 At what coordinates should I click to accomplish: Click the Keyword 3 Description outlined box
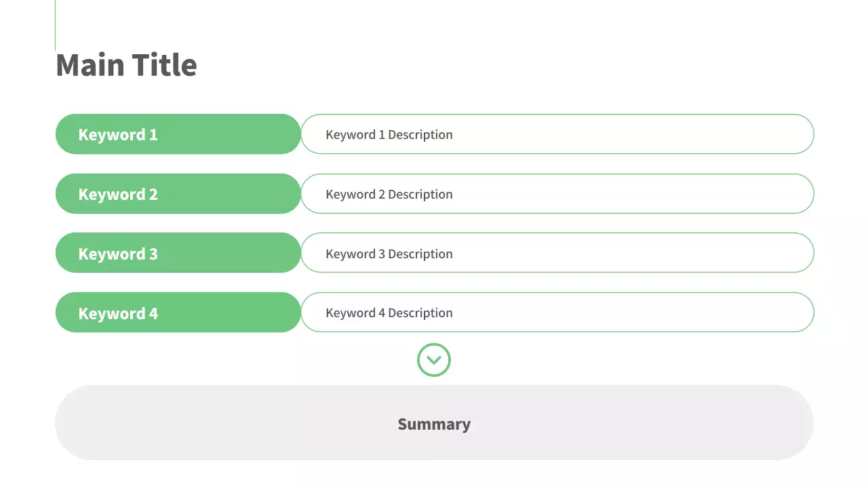click(x=610, y=253)
